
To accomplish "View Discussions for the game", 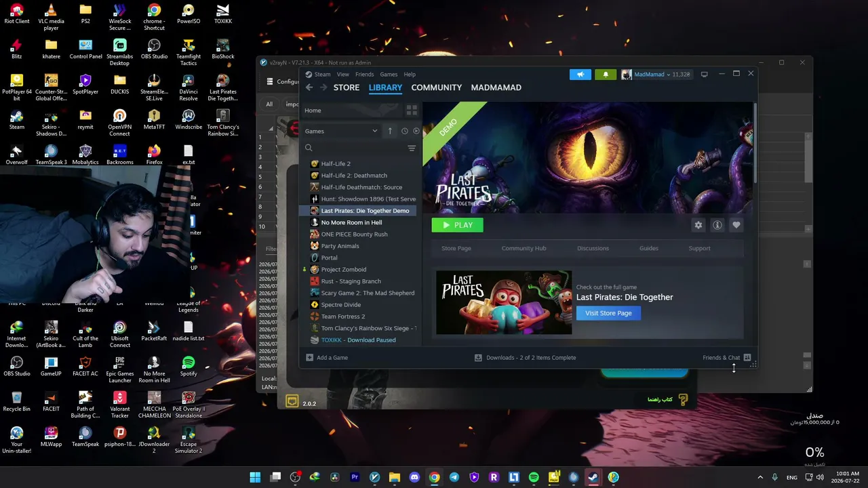I will [593, 248].
